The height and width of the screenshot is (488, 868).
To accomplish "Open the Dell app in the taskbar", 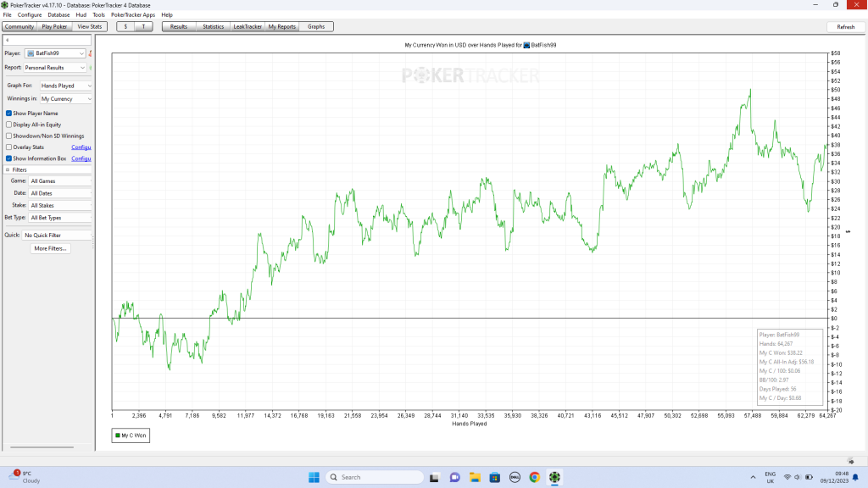I will tap(514, 477).
